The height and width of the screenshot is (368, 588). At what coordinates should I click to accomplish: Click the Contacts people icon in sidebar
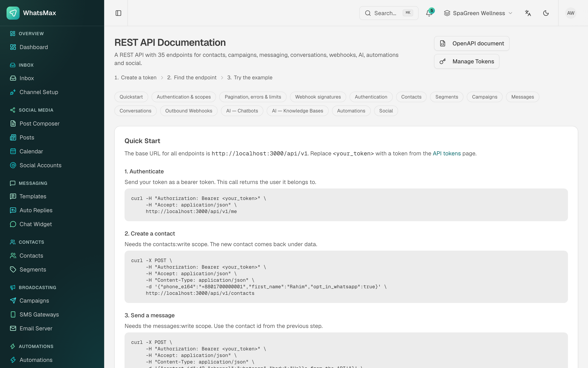coord(13,256)
